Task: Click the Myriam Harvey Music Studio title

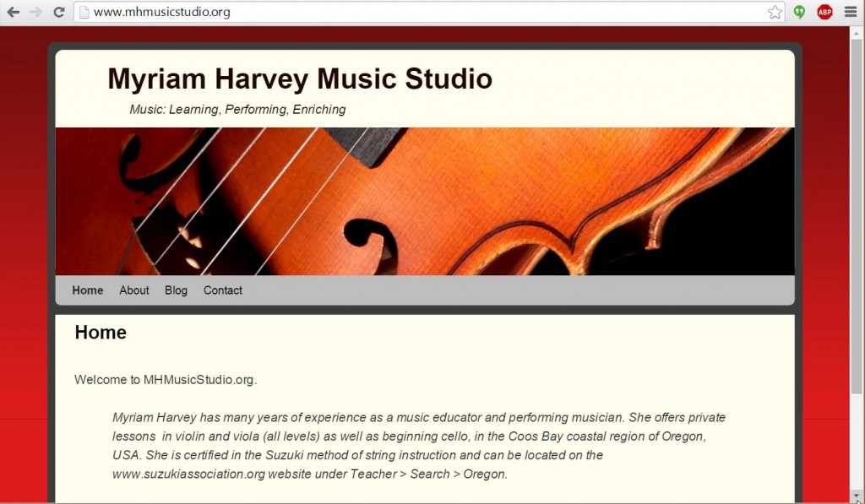Action: [x=300, y=79]
